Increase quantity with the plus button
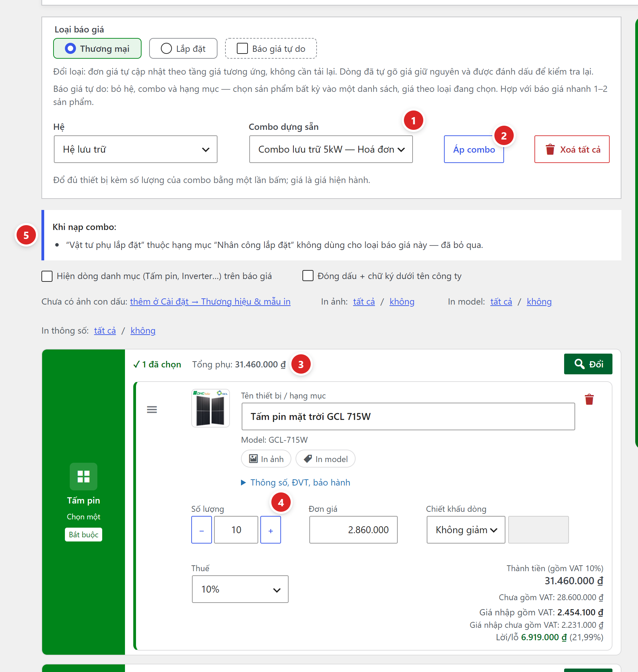 click(x=271, y=530)
